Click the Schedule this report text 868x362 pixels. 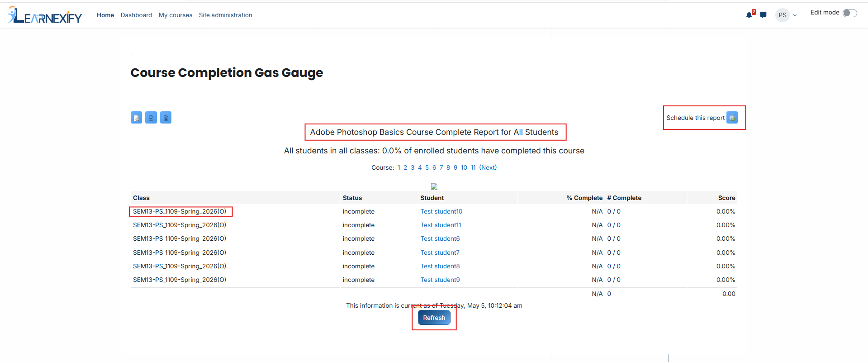(x=695, y=118)
